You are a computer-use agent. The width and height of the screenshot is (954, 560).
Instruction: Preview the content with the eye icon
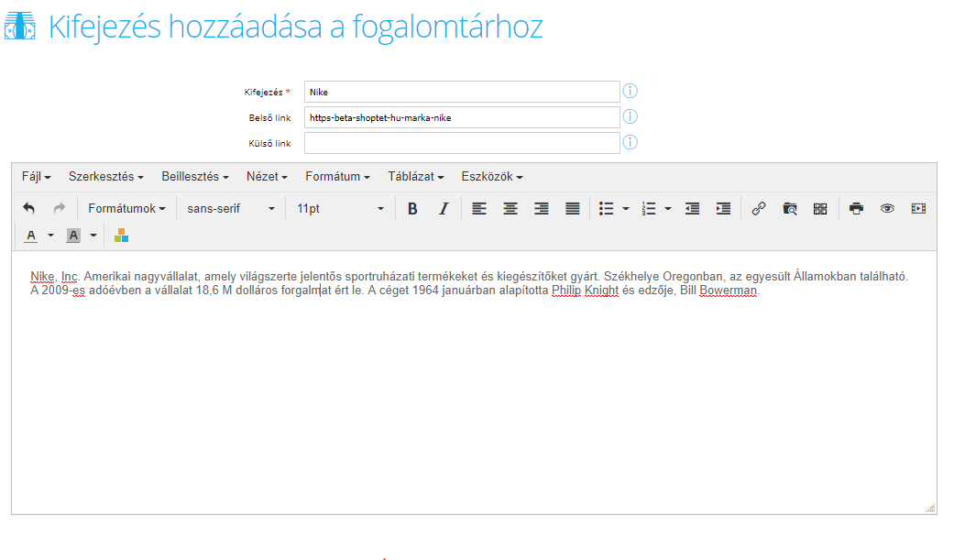tap(887, 208)
